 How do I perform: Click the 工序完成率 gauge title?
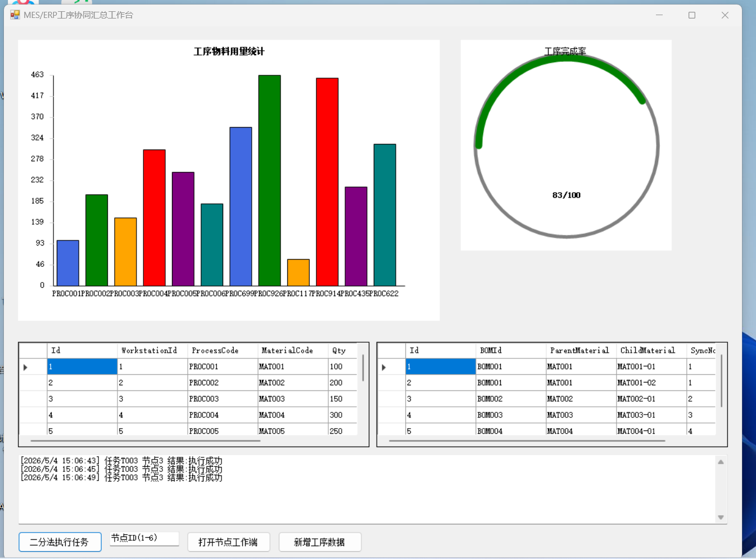[x=565, y=51]
